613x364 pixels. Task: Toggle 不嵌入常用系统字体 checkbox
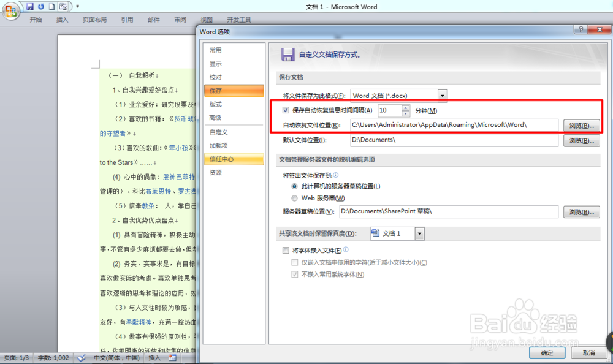295,275
